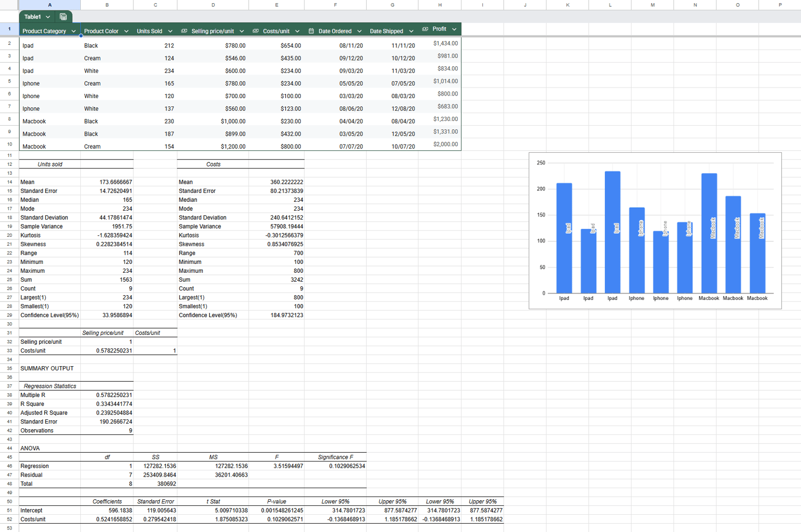Select selling price cell $1,200.00
The width and height of the screenshot is (801, 532).
tap(213, 147)
